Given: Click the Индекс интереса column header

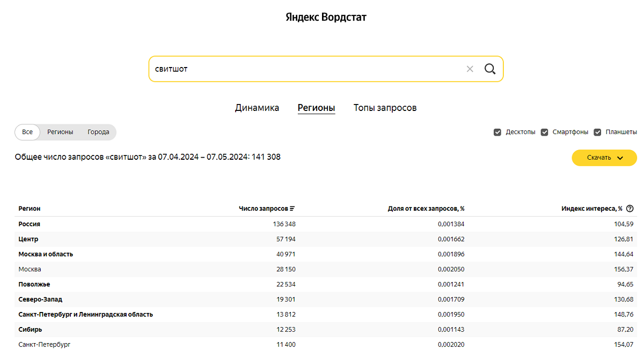Looking at the screenshot, I should (591, 209).
